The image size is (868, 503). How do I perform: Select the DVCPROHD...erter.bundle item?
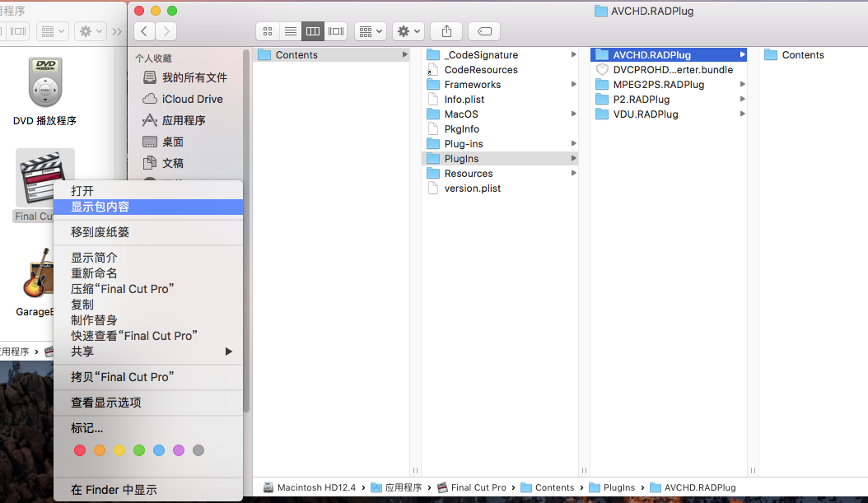pos(669,70)
